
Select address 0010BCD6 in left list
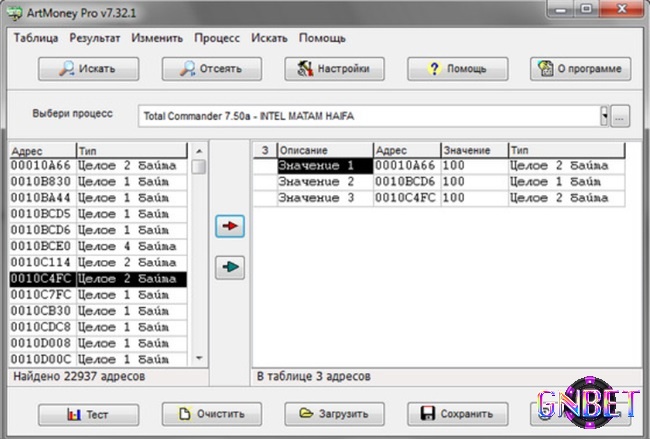tap(98, 230)
